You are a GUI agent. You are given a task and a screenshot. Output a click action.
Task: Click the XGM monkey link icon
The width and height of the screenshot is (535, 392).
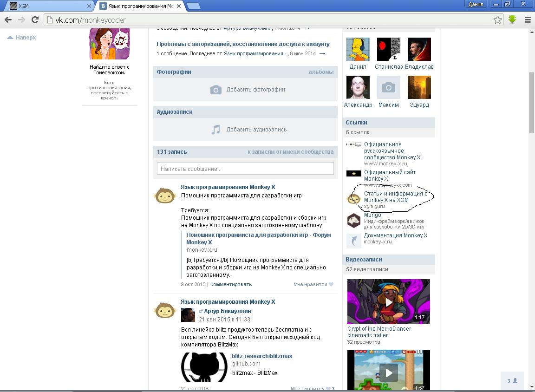(354, 198)
